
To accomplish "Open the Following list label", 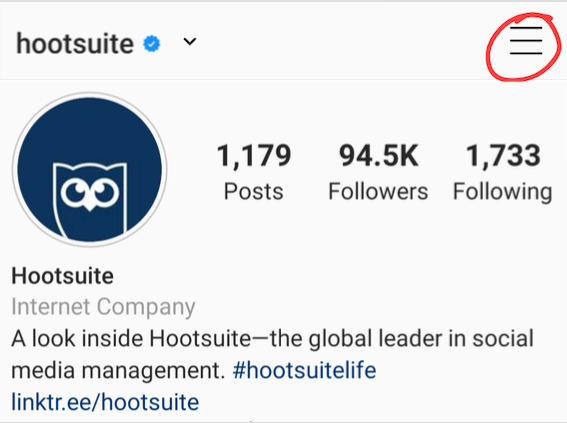I will (503, 192).
